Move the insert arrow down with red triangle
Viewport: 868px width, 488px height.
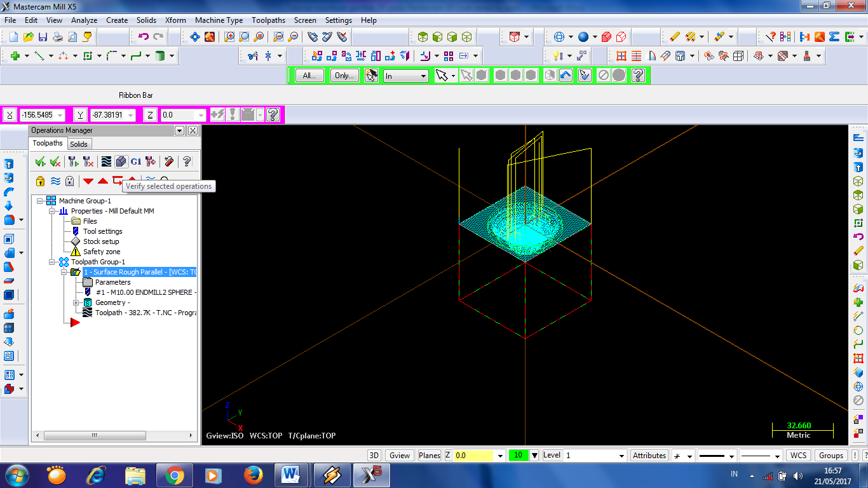coord(88,181)
